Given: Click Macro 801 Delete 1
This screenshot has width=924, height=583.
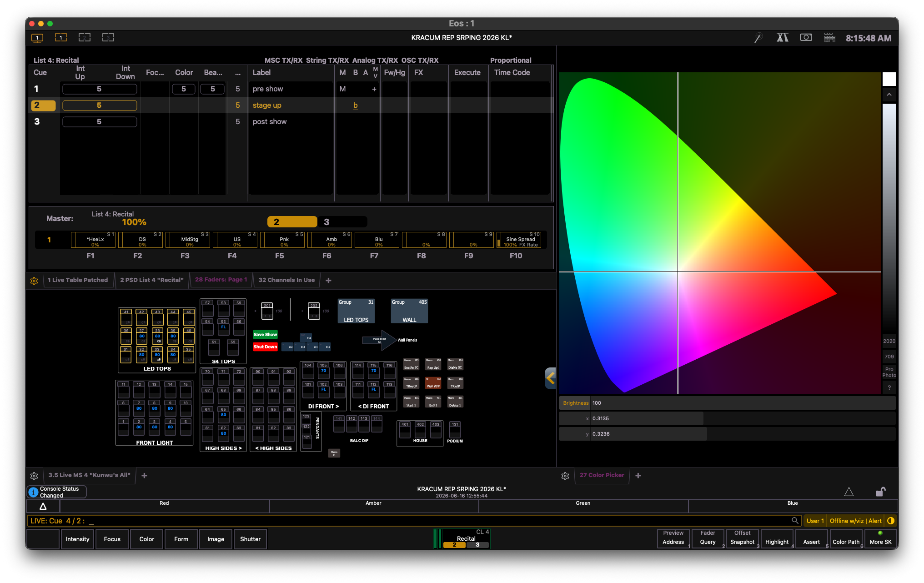Looking at the screenshot, I should tap(455, 402).
